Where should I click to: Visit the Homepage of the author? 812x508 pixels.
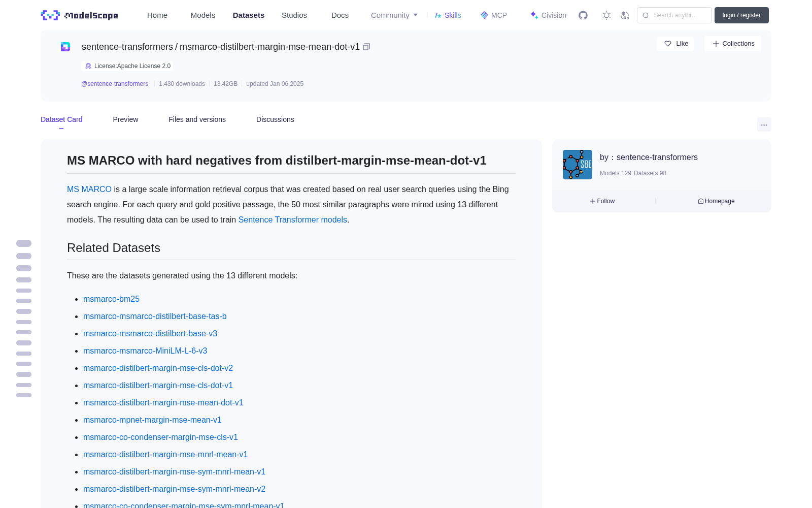(x=716, y=201)
